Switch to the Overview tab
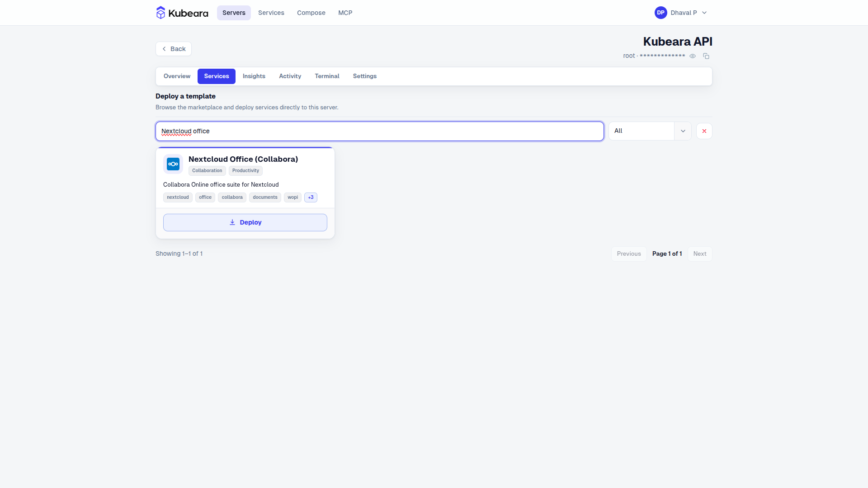The width and height of the screenshot is (868, 488). 177,76
